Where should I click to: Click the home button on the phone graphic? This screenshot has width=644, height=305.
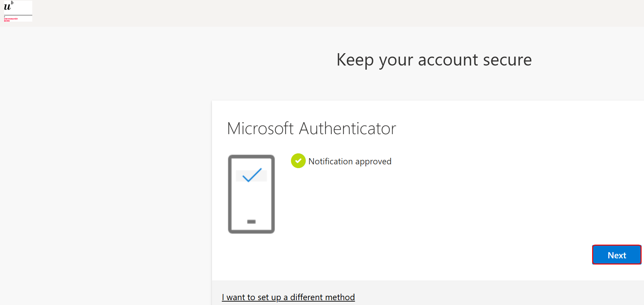pyautogui.click(x=251, y=222)
